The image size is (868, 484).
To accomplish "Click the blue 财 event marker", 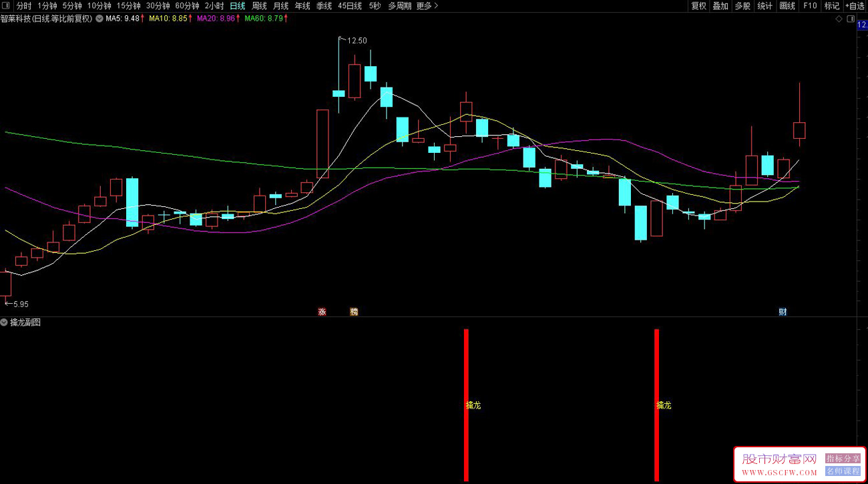I will click(783, 312).
